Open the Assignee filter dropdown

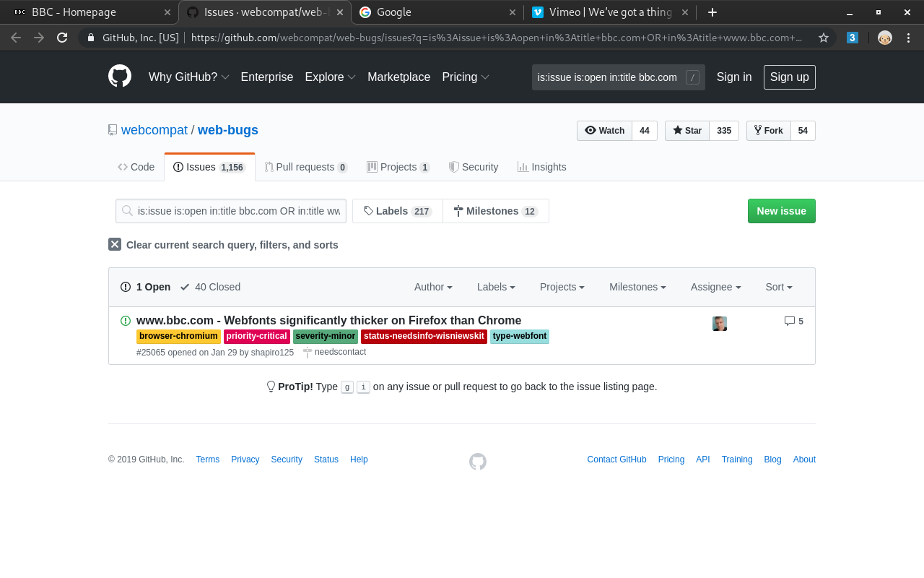click(716, 287)
